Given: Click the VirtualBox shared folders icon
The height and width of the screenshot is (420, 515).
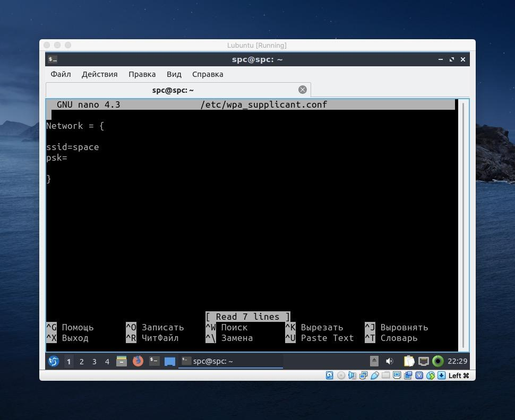Looking at the screenshot, I should coord(386,375).
